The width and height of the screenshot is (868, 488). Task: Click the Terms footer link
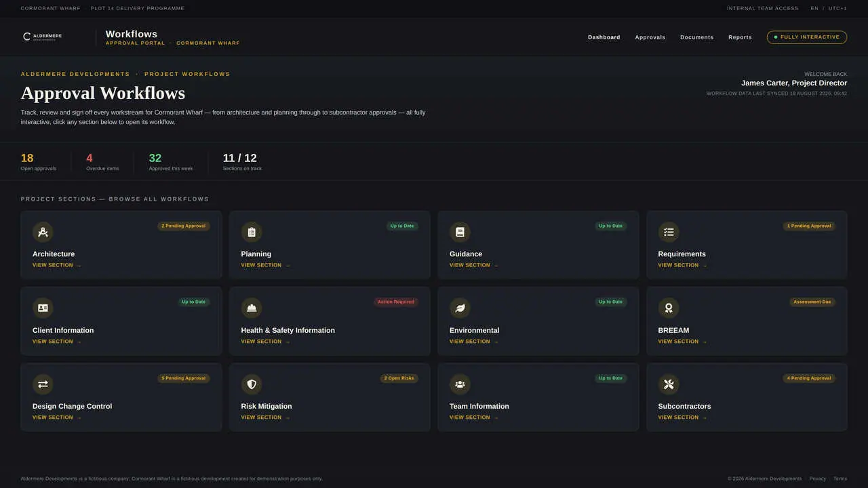840,479
